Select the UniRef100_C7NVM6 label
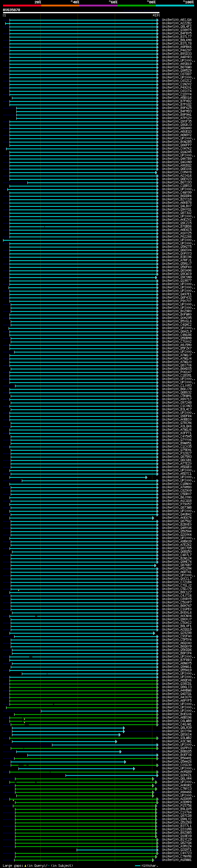This screenshot has width=197, height=868. coord(177,857)
